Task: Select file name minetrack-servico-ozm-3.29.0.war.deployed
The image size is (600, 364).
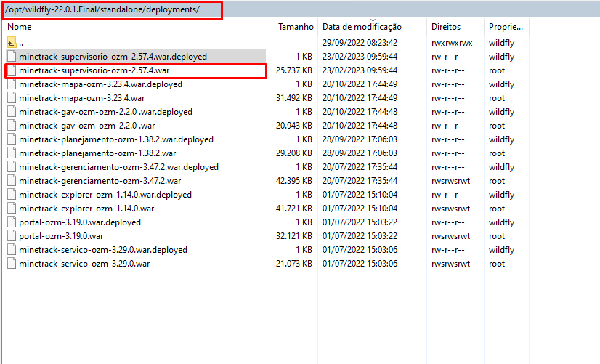Action: coord(103,249)
